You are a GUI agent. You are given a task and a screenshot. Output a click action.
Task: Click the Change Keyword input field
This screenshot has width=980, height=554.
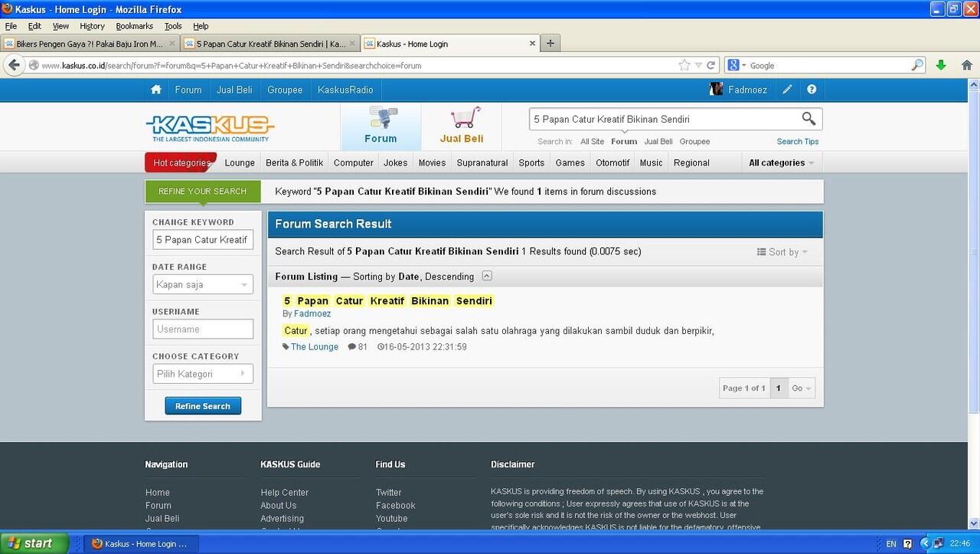click(x=203, y=240)
